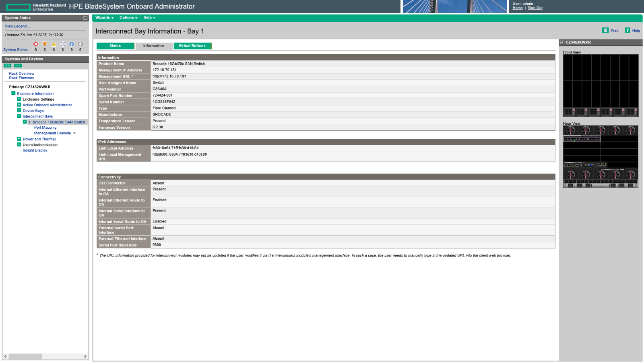Click the yellow warning triangle status icon
This screenshot has height=362, width=644.
tap(54, 44)
